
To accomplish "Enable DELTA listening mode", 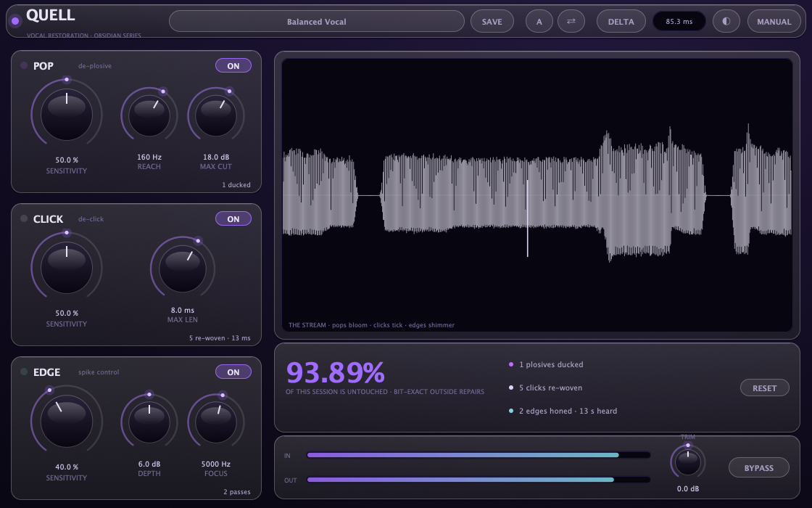I will point(621,21).
